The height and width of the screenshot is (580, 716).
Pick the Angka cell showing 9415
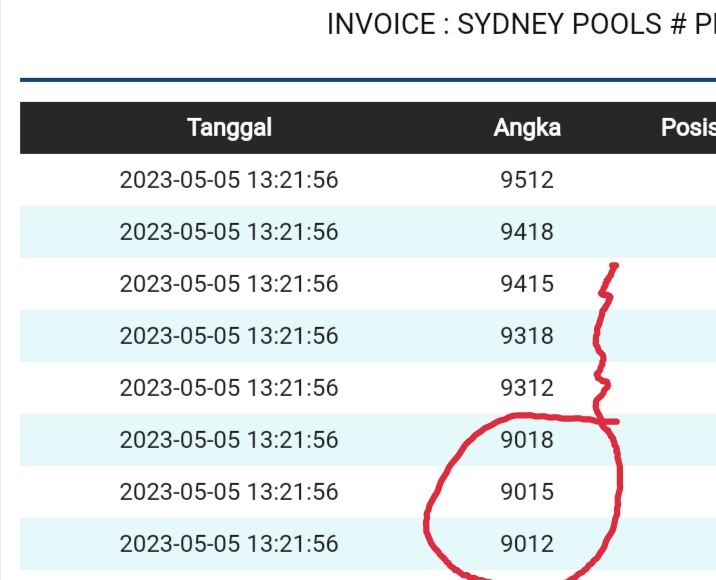527,284
